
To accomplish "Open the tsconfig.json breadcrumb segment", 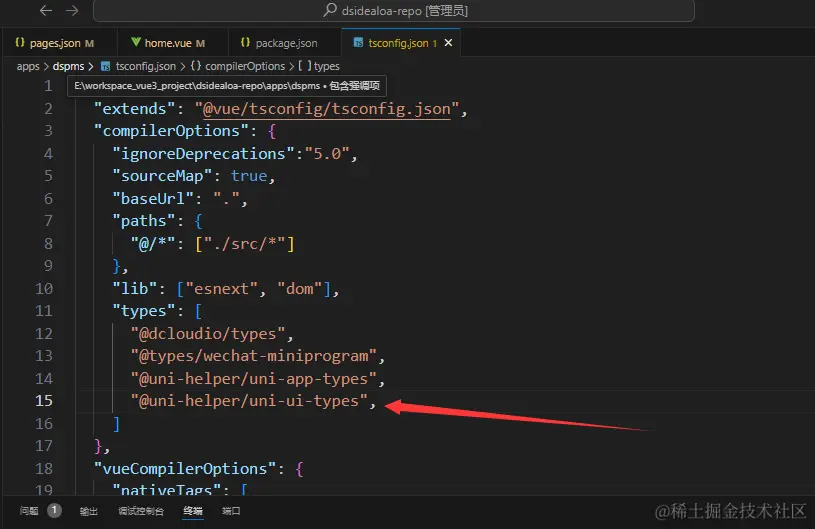I will (x=146, y=66).
